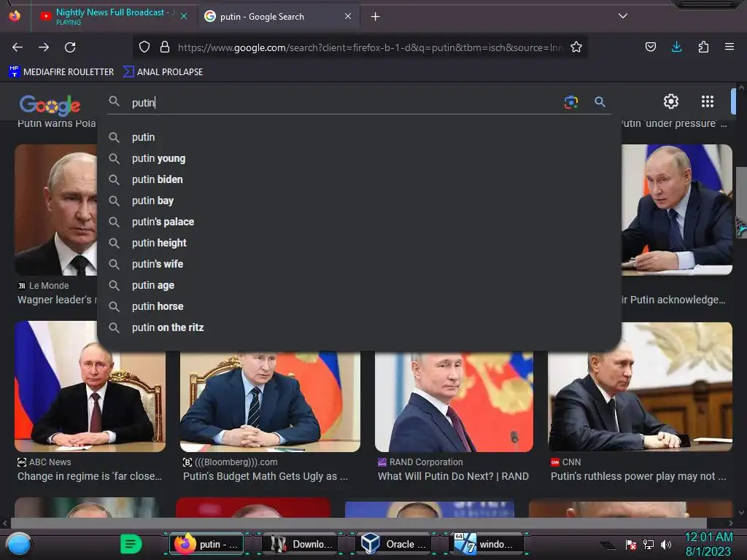The image size is (747, 560).
Task: Open the Bloomberg image thumbnail
Action: pyautogui.click(x=270, y=402)
